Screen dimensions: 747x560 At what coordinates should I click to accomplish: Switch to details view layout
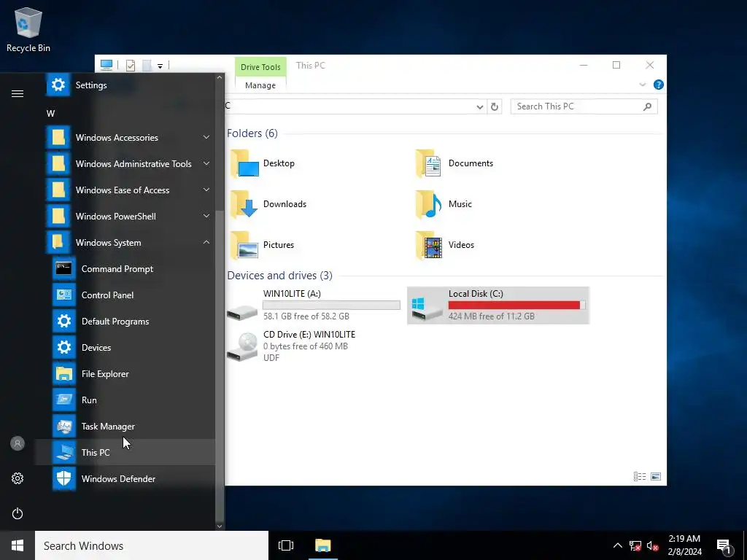click(640, 477)
